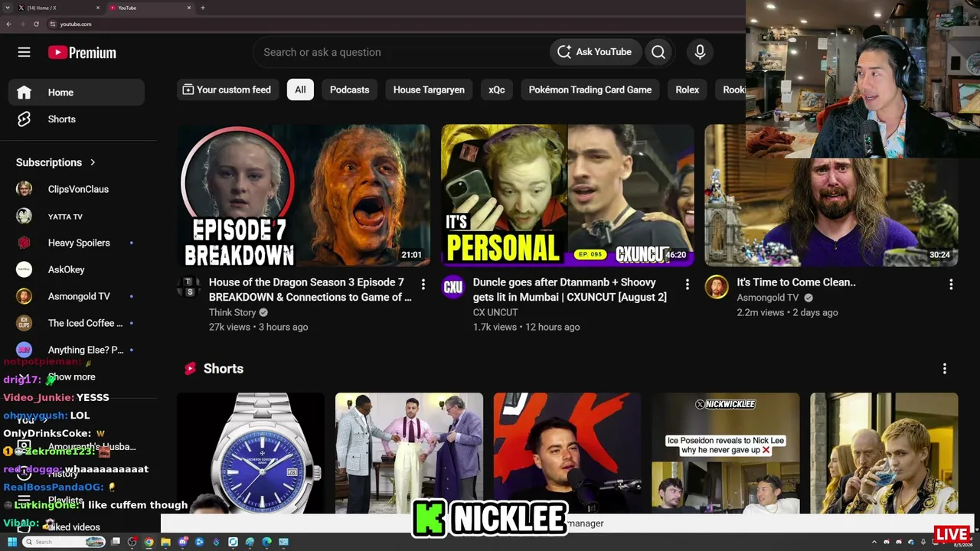Viewport: 980px width, 551px height.
Task: Open the CX UNCUT channel link
Action: [495, 312]
